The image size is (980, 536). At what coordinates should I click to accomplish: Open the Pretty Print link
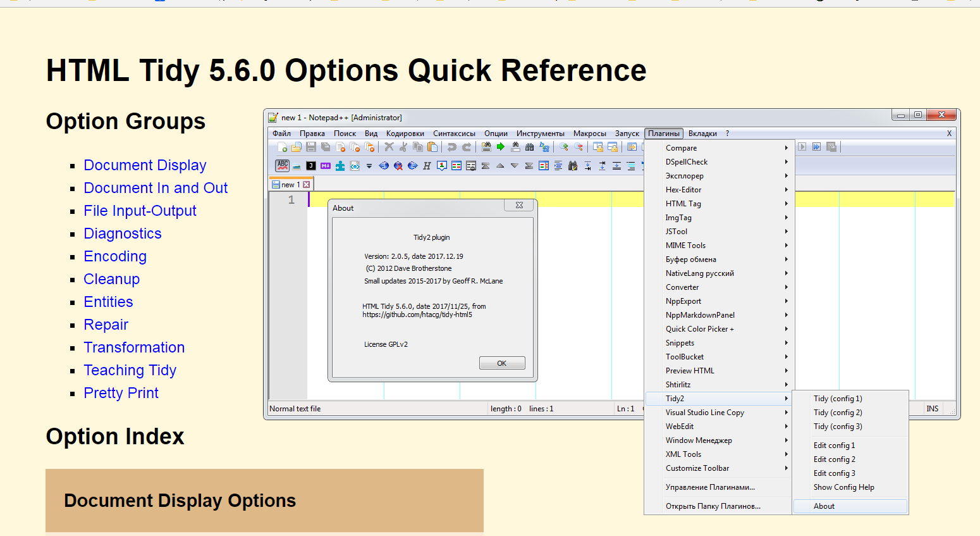coord(121,393)
